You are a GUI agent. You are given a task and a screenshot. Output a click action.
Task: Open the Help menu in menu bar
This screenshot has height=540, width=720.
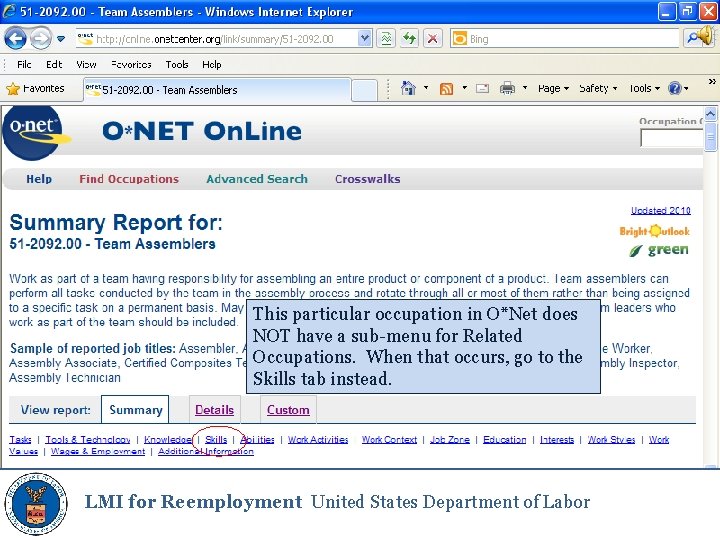[212, 65]
